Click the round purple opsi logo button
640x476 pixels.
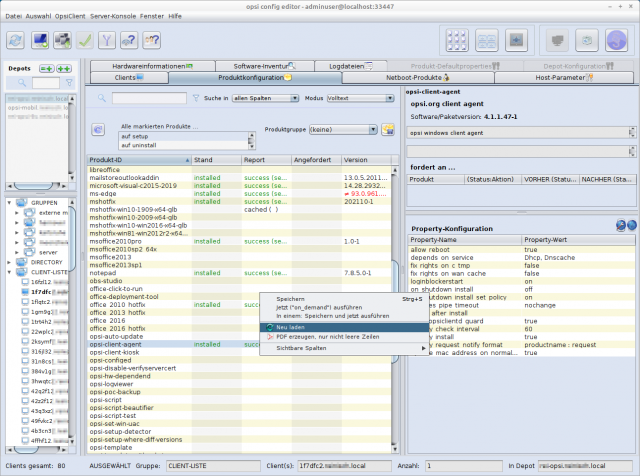pyautogui.click(x=616, y=40)
